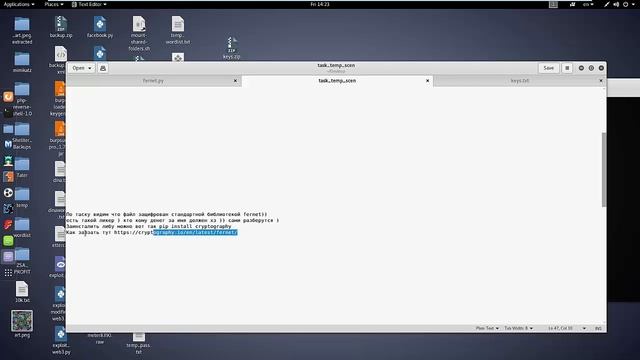Open the Ln/Col position dropdown
Viewport: 640px width, 360px height.
point(567,328)
